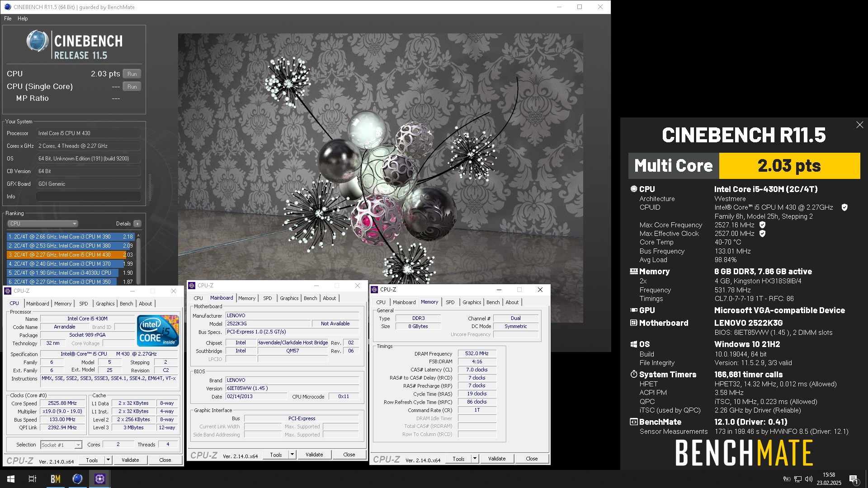The width and height of the screenshot is (868, 488).
Task: Open volume control in system tray
Action: (x=809, y=479)
